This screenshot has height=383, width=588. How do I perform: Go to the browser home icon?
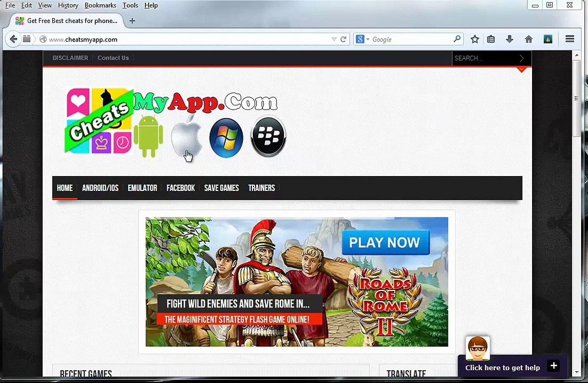(529, 39)
